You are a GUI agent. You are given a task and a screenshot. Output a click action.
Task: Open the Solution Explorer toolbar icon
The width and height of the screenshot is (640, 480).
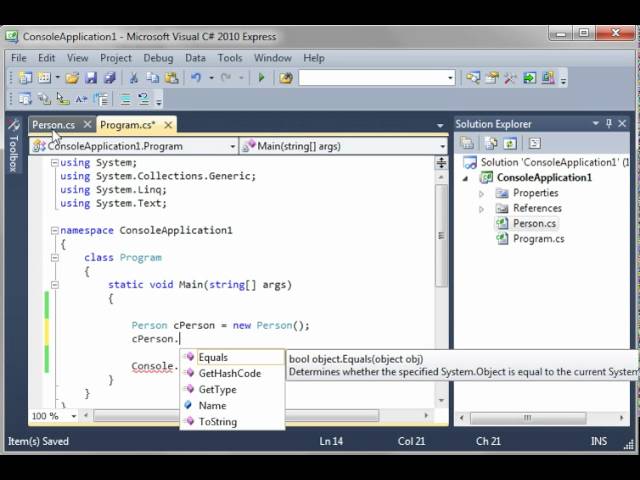pyautogui.click(x=473, y=78)
